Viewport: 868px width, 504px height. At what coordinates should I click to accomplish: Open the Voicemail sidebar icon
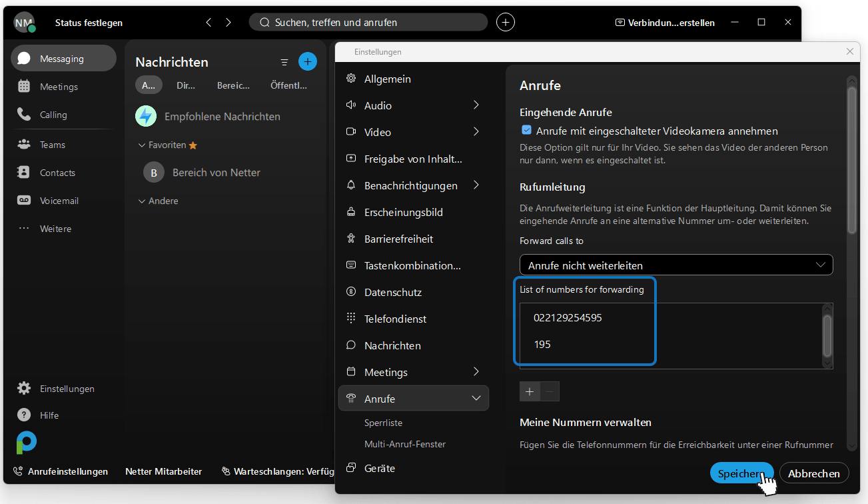point(24,201)
